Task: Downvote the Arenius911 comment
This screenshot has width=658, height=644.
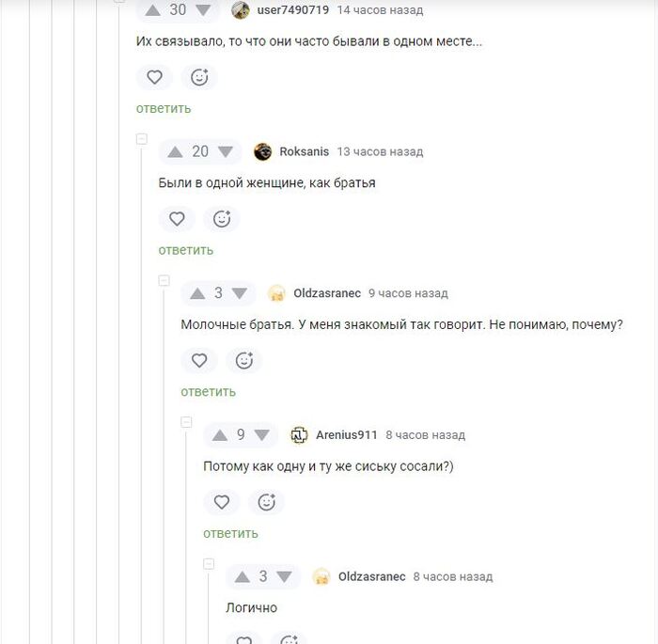Action: pos(262,435)
